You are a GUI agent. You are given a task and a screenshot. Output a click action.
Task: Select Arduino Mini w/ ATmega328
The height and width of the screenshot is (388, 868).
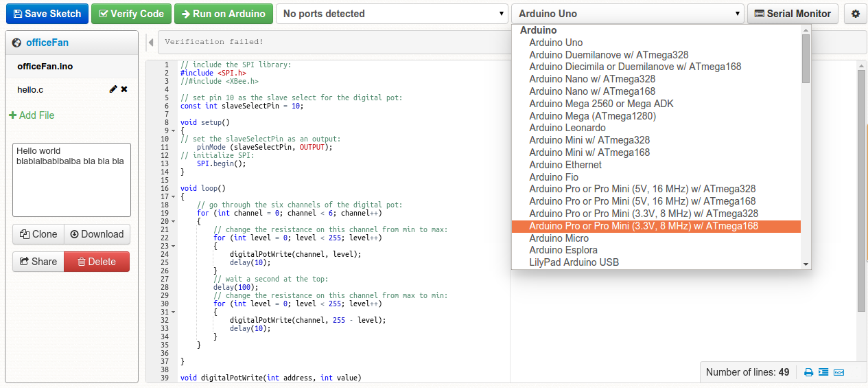coord(656,140)
